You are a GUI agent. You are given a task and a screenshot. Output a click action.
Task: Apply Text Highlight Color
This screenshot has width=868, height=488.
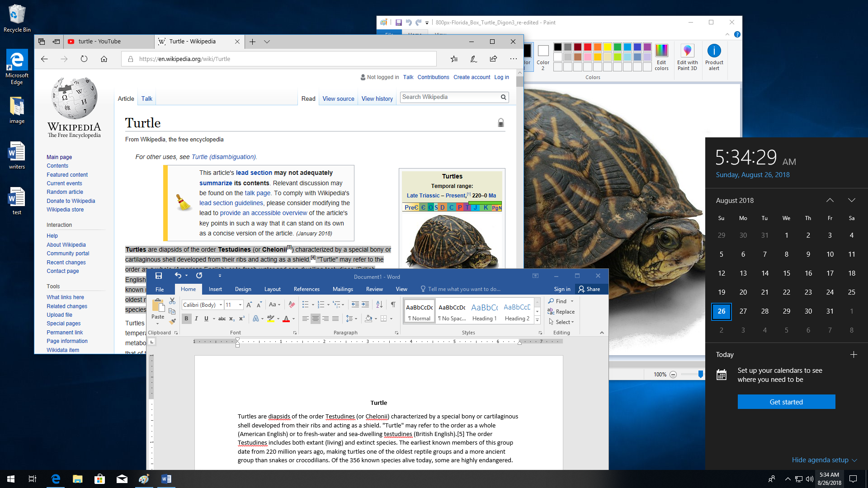pyautogui.click(x=270, y=319)
